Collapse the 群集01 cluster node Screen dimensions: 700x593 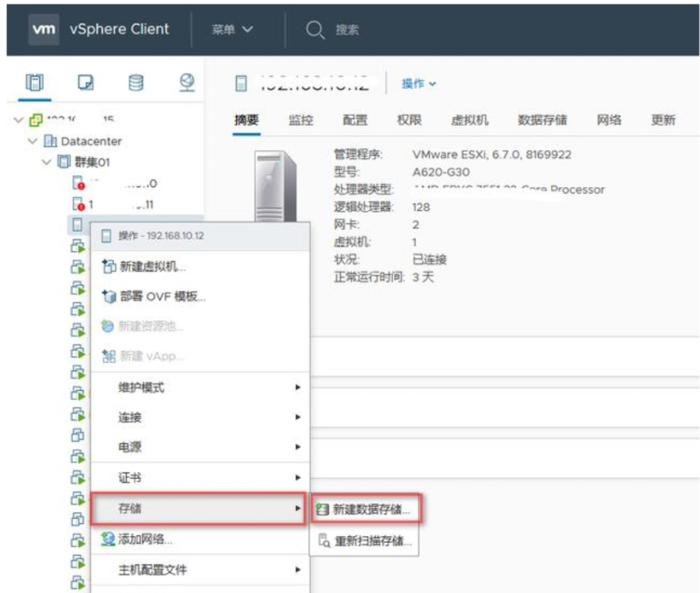(47, 162)
